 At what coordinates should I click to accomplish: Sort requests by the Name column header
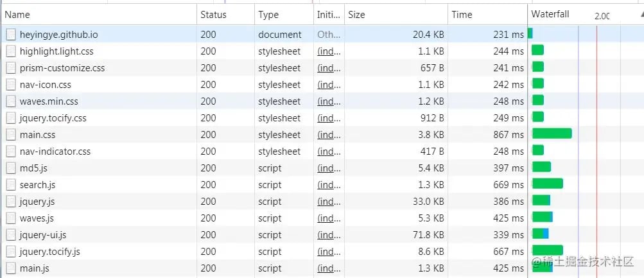click(99, 15)
